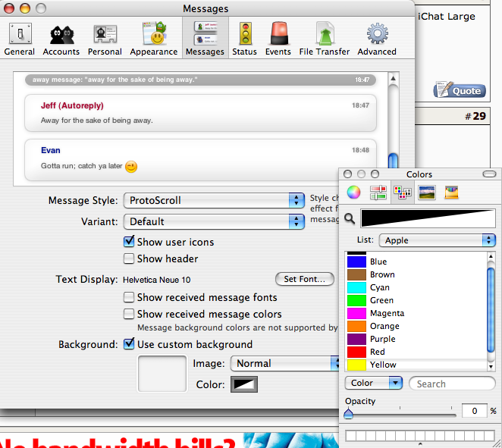Click color list scrollbar up arrow
Image resolution: width=502 pixels, height=448 pixels.
tap(491, 256)
